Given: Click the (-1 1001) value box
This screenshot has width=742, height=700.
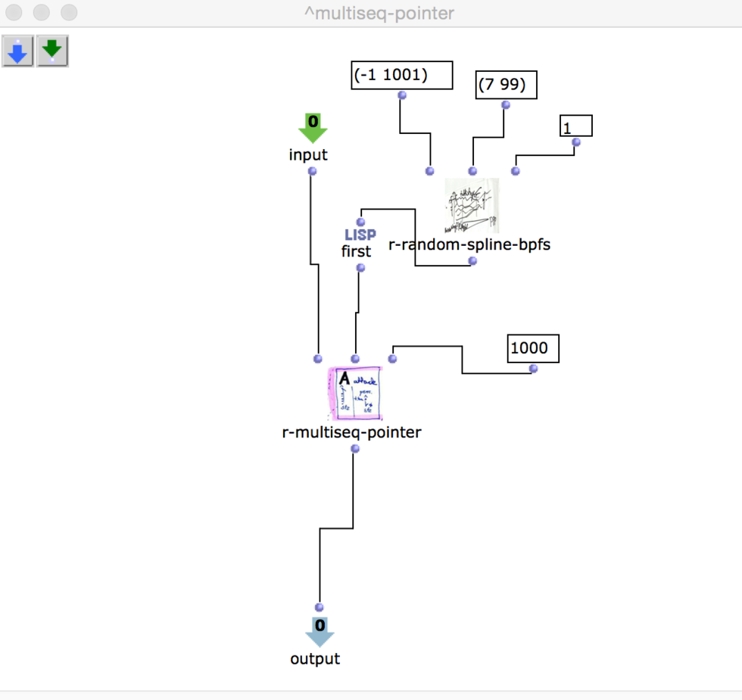Looking at the screenshot, I should (x=401, y=75).
